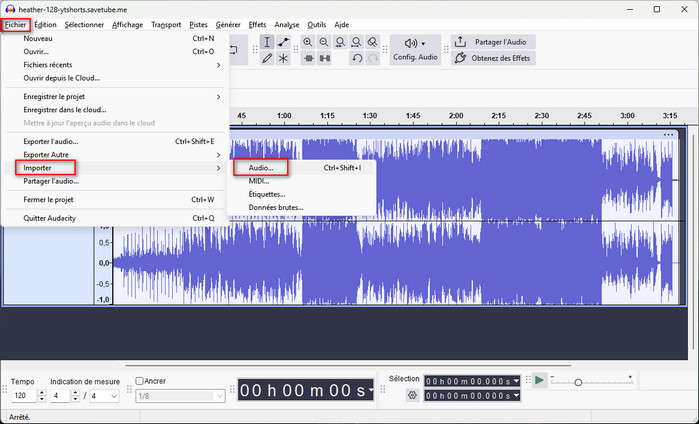Open the Pistes menu
Image resolution: width=699 pixels, height=424 pixels.
(198, 25)
